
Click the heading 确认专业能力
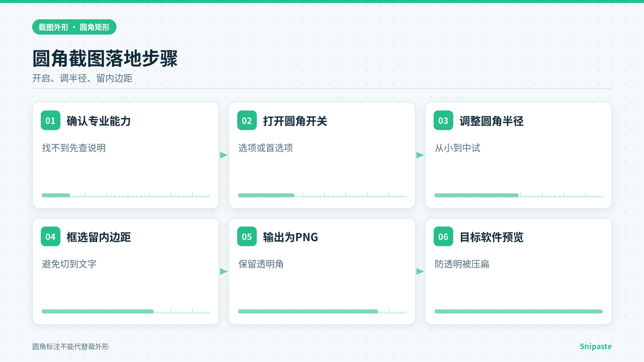click(x=99, y=121)
